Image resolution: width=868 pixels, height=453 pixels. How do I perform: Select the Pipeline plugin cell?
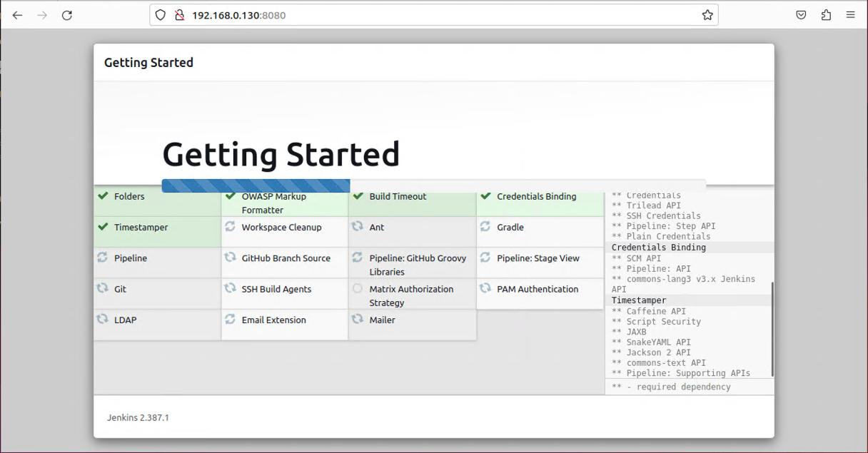point(157,262)
